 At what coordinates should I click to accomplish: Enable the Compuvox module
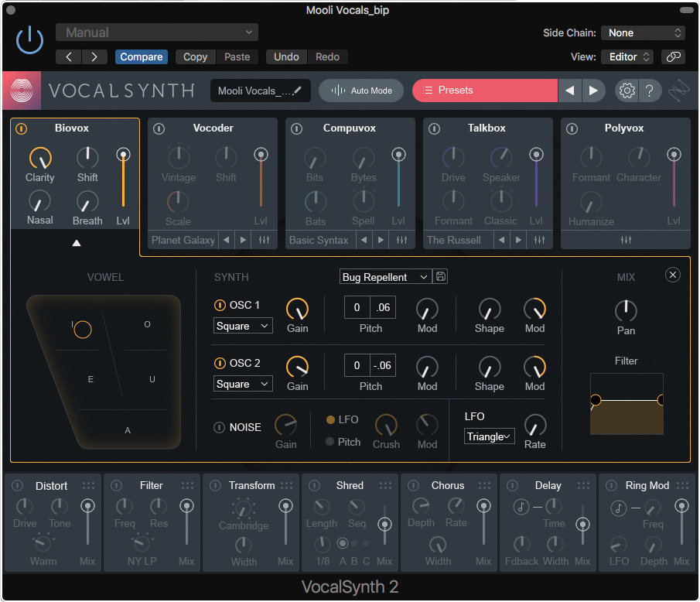[x=296, y=128]
